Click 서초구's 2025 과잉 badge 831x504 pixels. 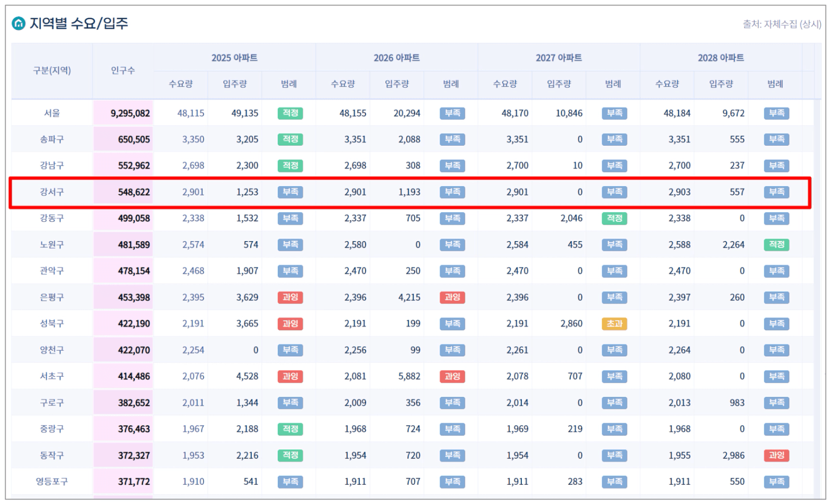coord(290,376)
